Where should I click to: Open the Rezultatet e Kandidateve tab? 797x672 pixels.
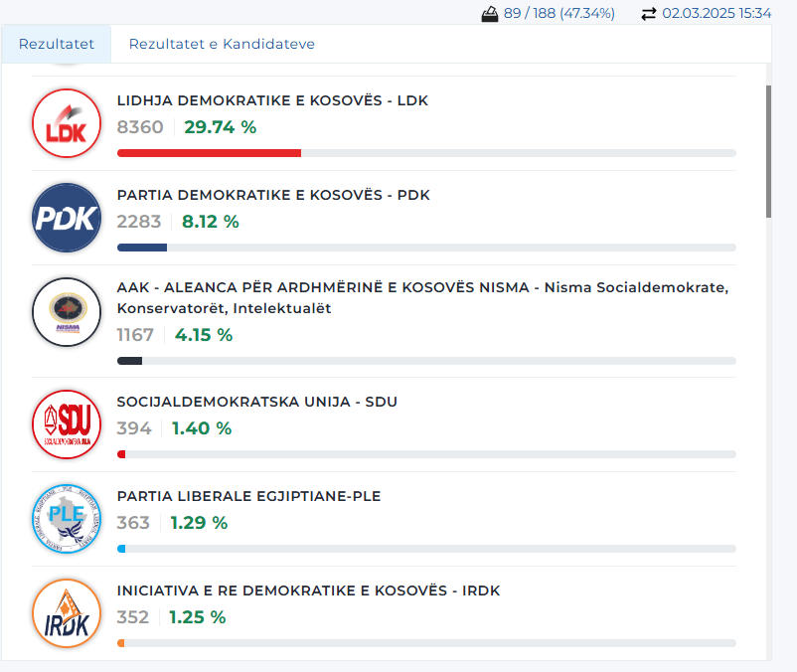click(x=222, y=44)
